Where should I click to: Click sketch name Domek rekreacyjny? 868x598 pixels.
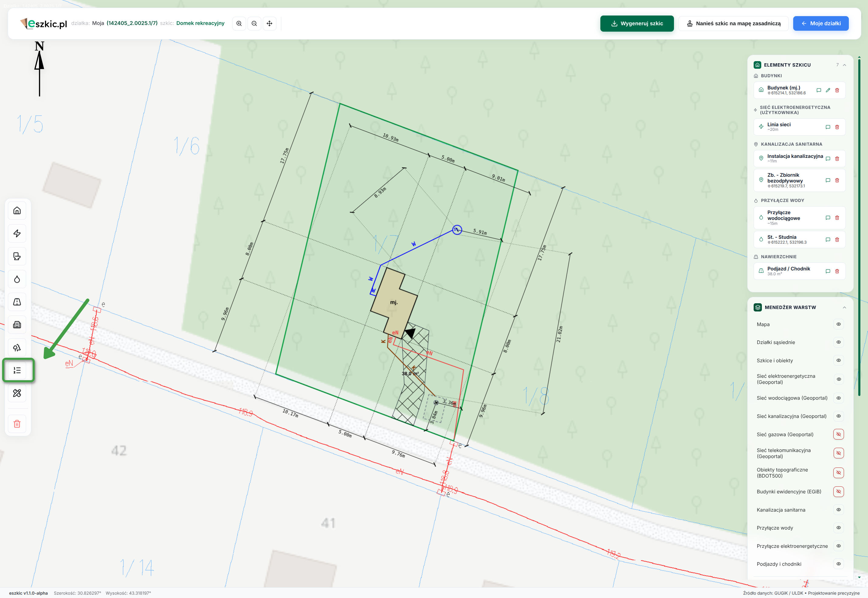(200, 23)
